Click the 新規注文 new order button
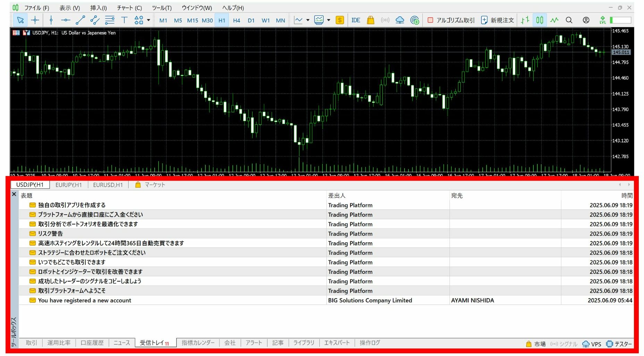 (498, 20)
